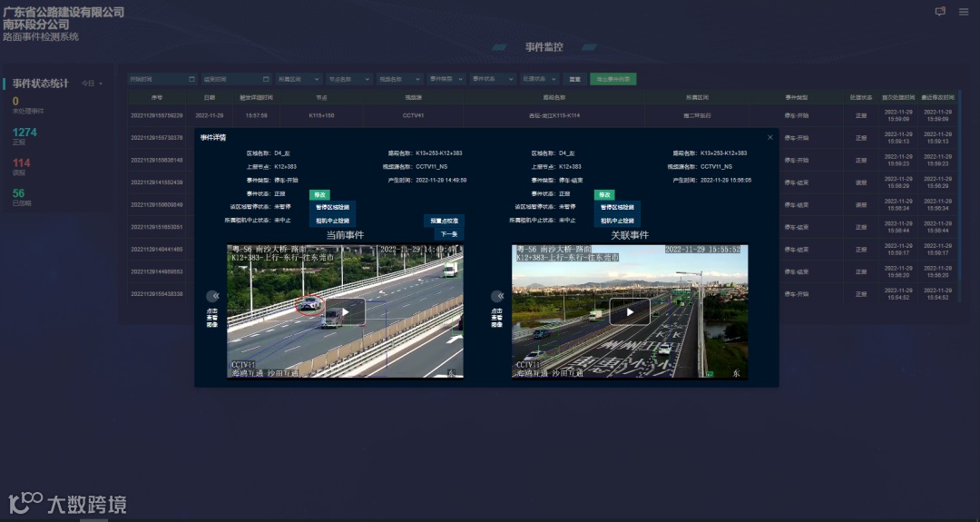Expand the 节点名称 dropdown filter
This screenshot has height=522, width=980.
[348, 79]
